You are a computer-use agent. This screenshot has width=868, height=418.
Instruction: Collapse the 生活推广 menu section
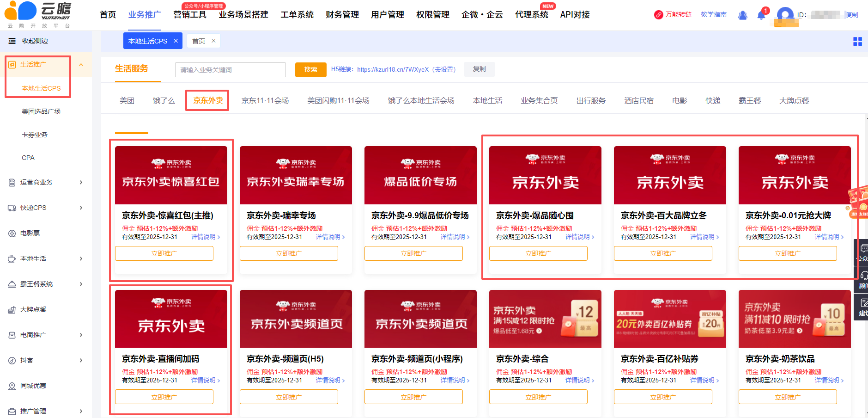click(81, 65)
